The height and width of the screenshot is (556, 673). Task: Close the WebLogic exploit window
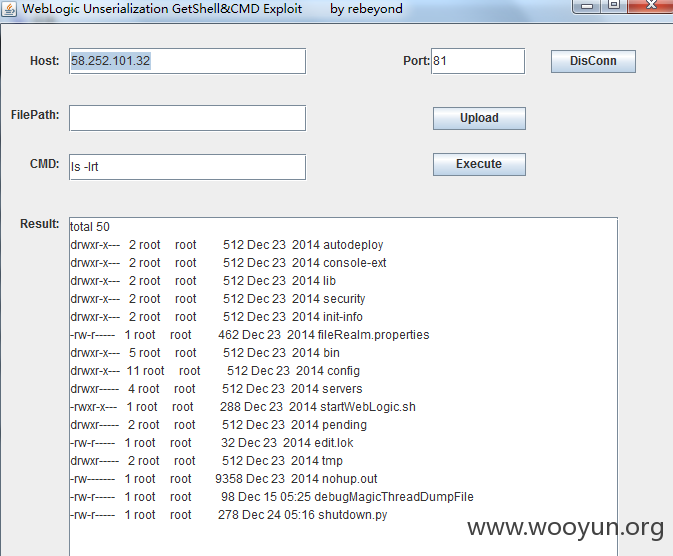point(651,6)
